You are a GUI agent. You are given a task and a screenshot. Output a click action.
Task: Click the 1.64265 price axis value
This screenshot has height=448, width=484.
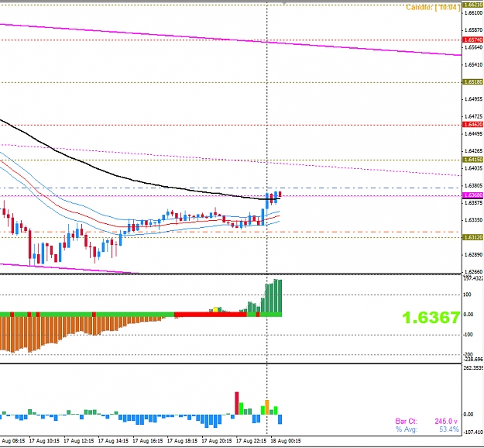coord(473,151)
